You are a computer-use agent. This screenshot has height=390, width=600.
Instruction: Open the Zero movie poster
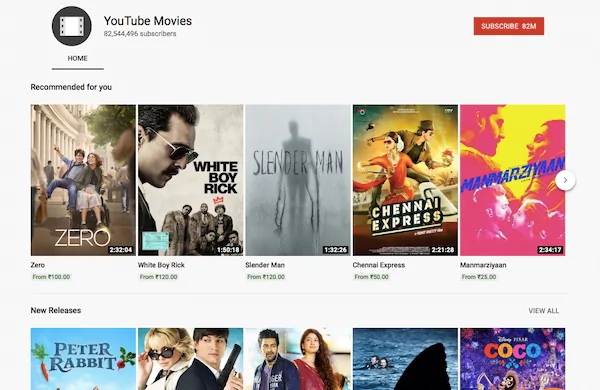click(x=83, y=180)
